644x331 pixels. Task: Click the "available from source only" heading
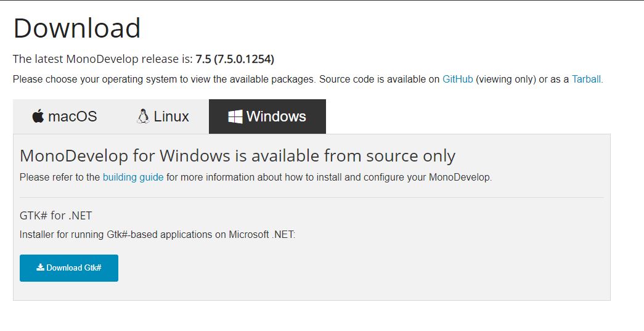click(x=237, y=155)
